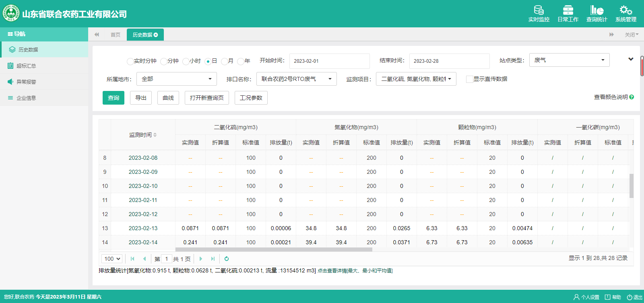
Task: Click 点击查看详情 emission statistics link
Action: [355, 271]
